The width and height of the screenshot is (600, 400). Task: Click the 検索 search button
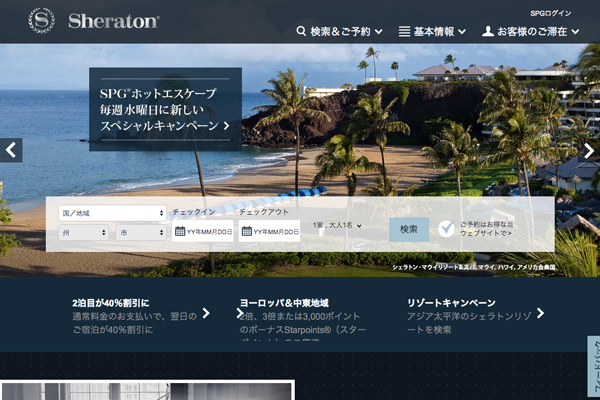pos(409,230)
